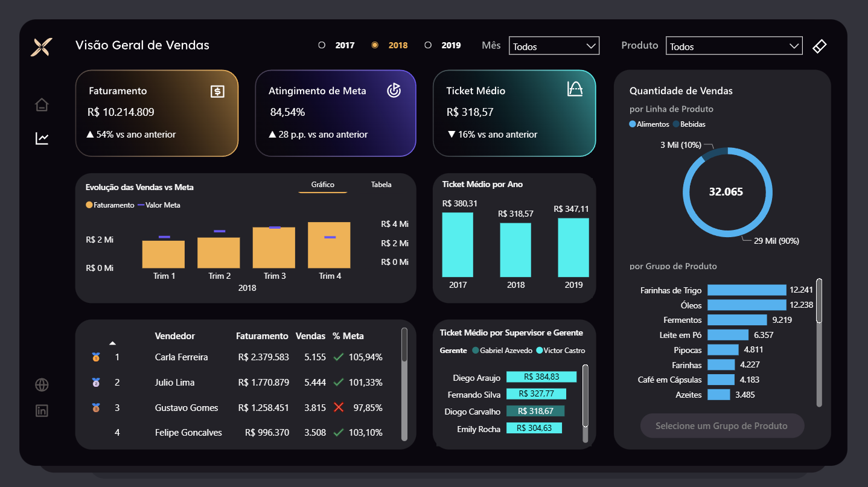Click the Victor Castro legend dot
868x487 pixels.
click(540, 351)
